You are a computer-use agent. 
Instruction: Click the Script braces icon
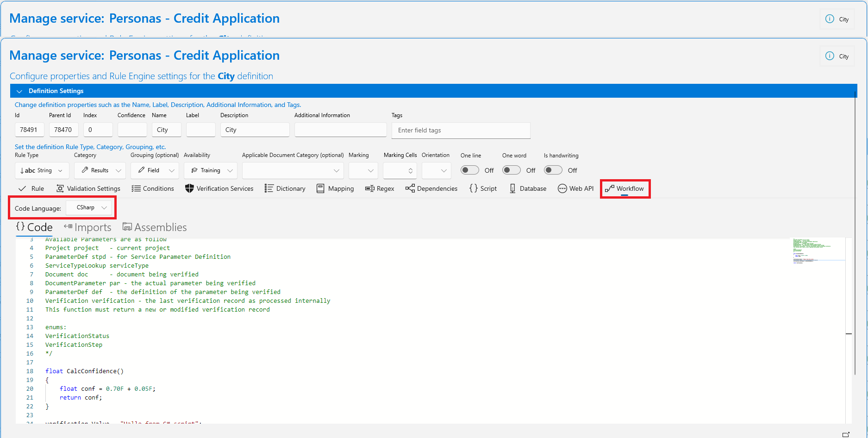pyautogui.click(x=474, y=188)
